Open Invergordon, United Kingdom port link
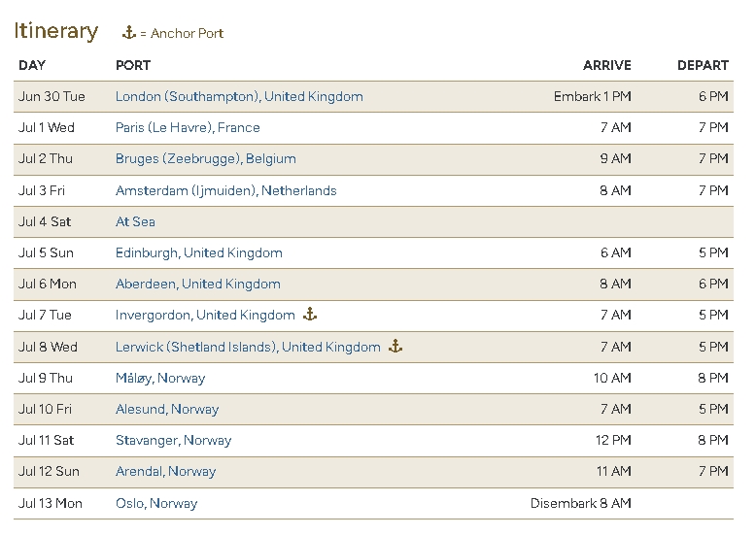The image size is (756, 536). (x=205, y=315)
